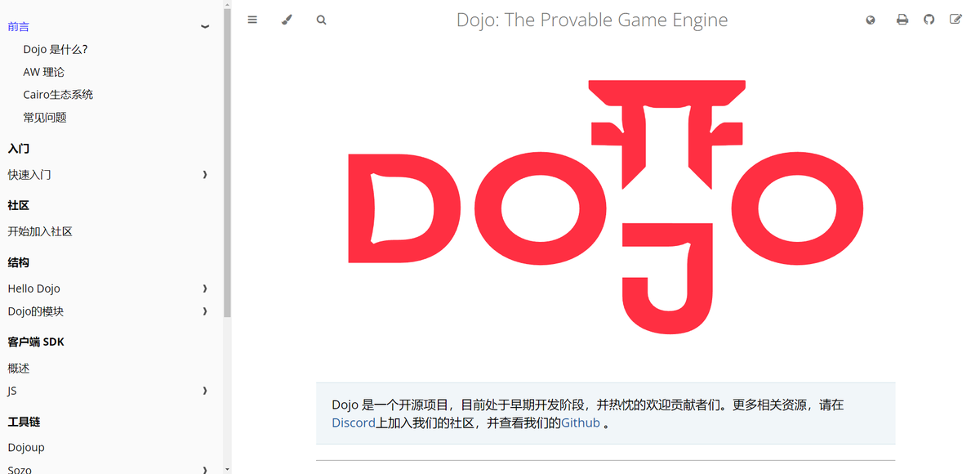Click the 工具链 section heading
Screen dimensions: 980x474
[x=24, y=422]
